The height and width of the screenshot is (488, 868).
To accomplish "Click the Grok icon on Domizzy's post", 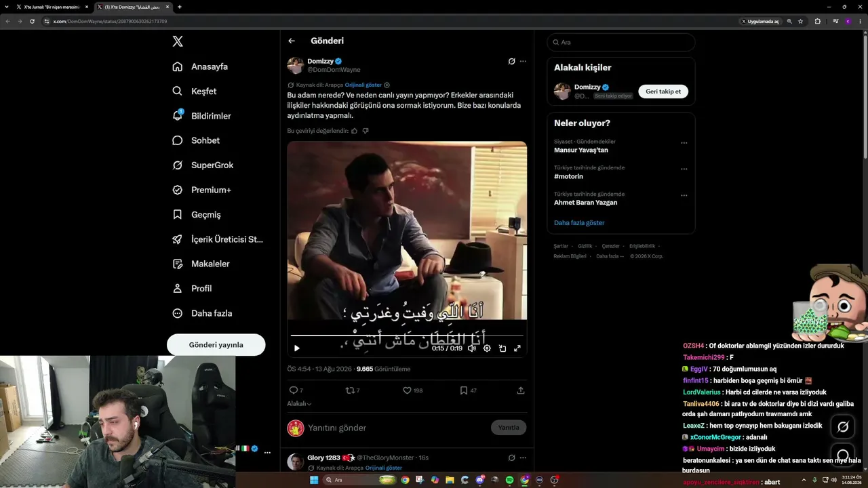I will click(x=512, y=61).
